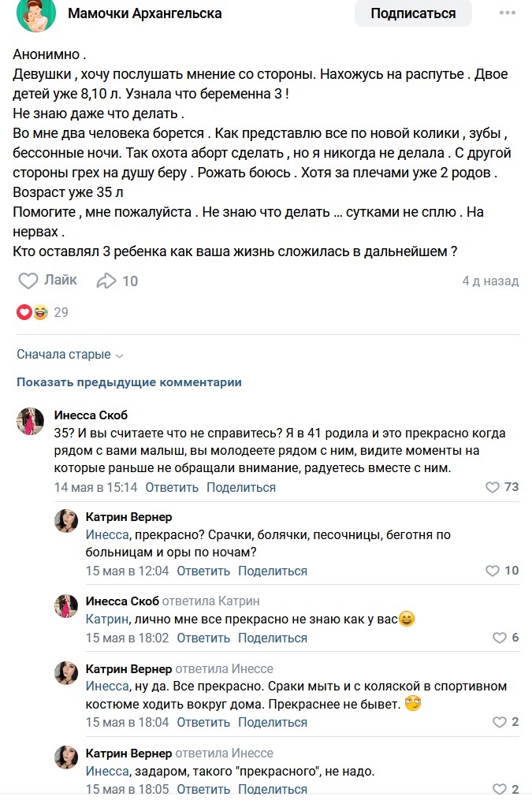Click the Подписаться button

tap(413, 13)
